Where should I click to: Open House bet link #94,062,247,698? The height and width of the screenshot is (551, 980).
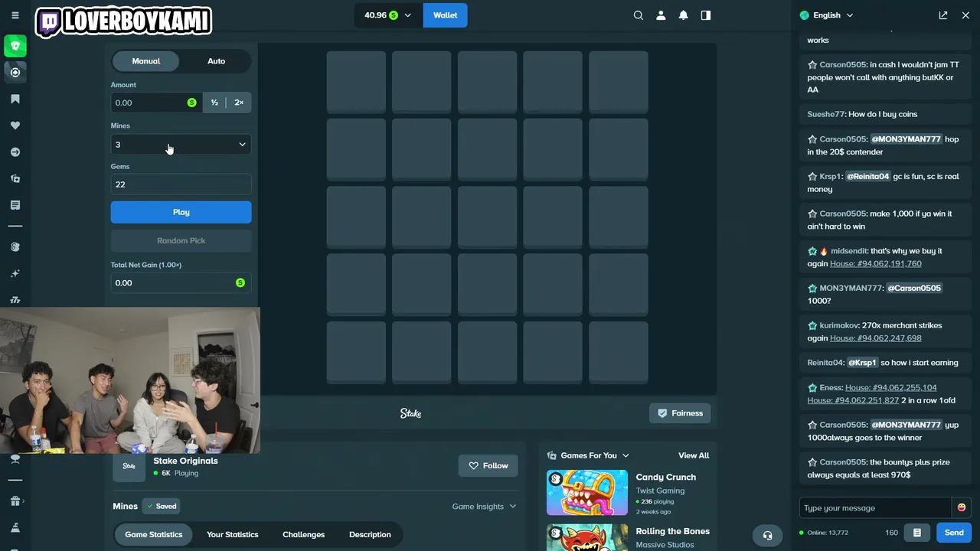(876, 337)
